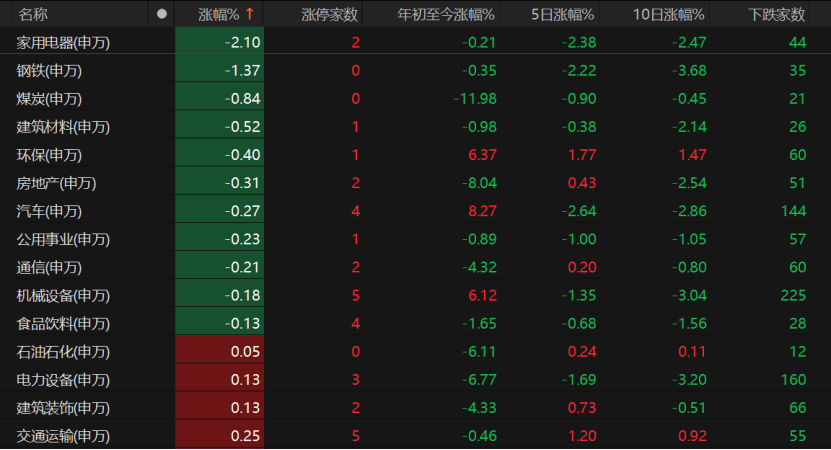This screenshot has height=450, width=831.
Task: Sort by 涨停家数 column header
Action: coord(329,14)
